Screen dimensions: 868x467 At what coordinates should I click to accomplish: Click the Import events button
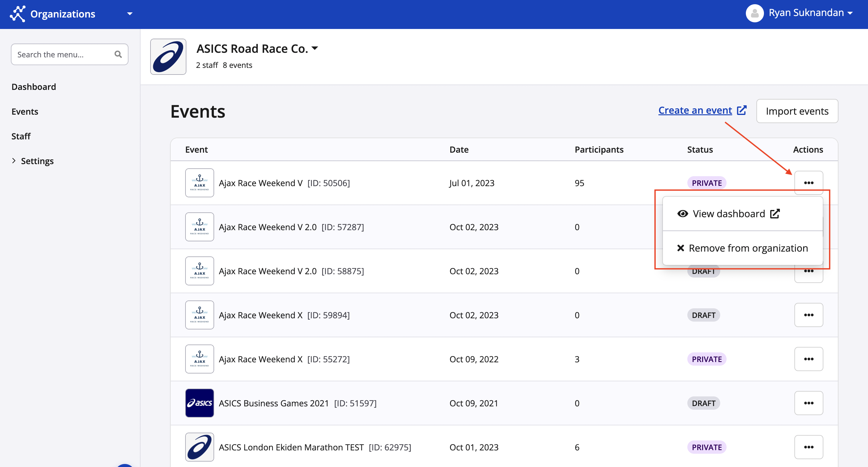(797, 111)
